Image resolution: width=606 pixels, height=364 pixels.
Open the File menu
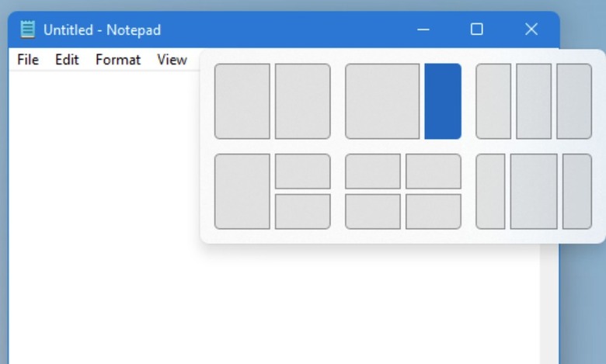pyautogui.click(x=27, y=60)
